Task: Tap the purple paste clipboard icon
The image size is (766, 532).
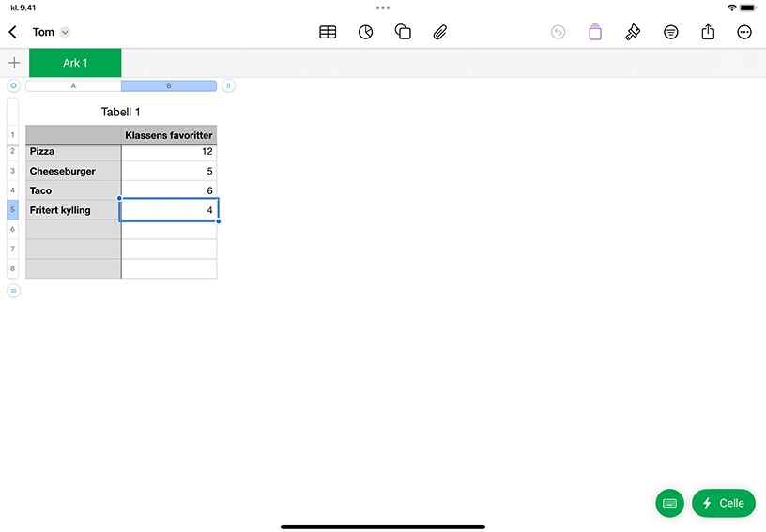Action: point(595,32)
